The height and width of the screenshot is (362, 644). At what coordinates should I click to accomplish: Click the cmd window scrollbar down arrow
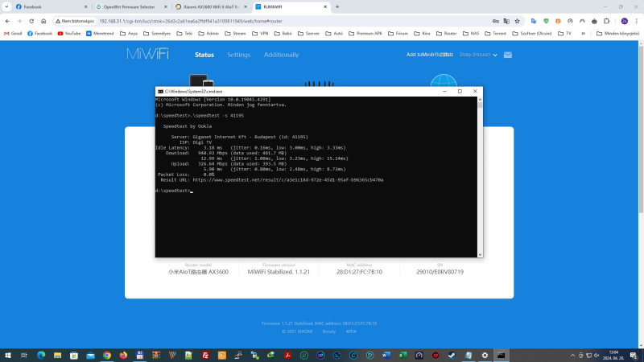click(480, 254)
